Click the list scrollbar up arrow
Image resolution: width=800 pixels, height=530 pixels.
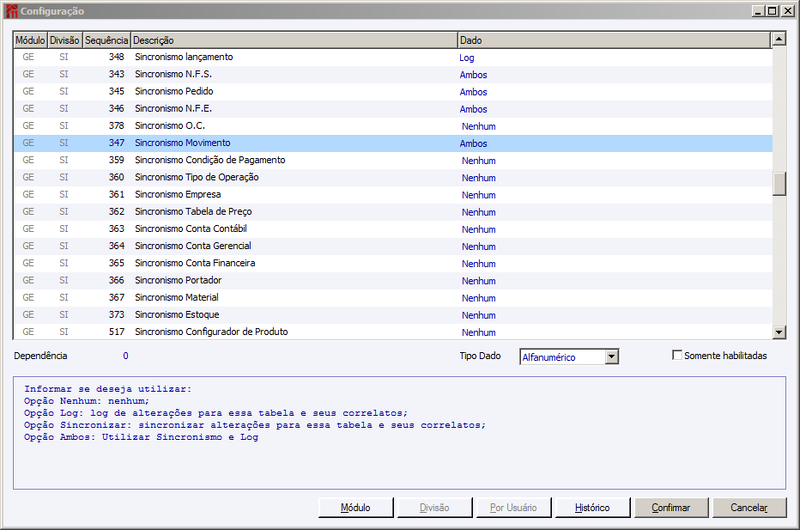(779, 39)
